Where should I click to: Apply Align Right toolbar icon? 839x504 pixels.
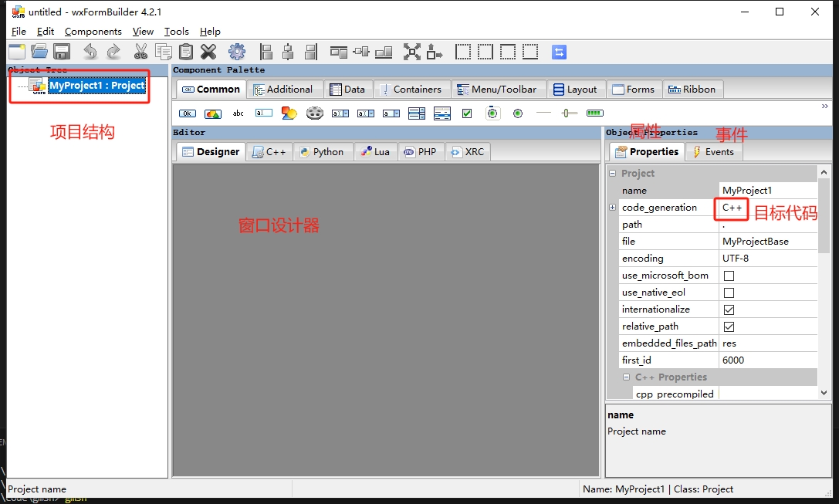(311, 52)
